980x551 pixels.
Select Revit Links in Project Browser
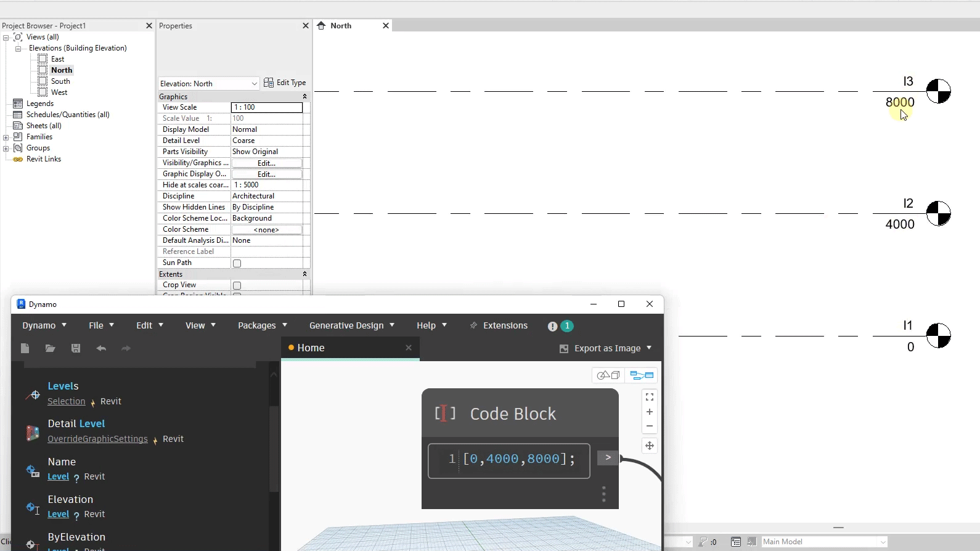pos(44,159)
